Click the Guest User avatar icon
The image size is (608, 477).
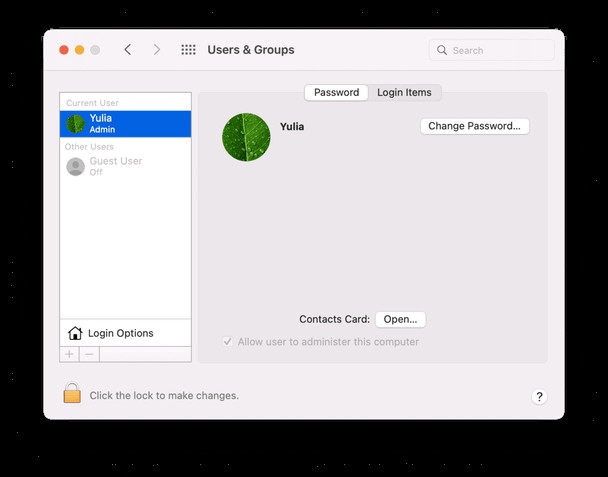point(76,167)
